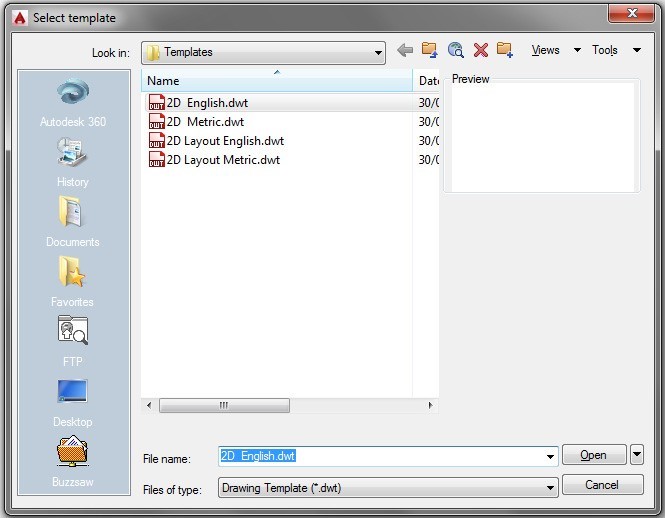This screenshot has height=518, width=665.
Task: Jump to the Desktop location
Action: [x=73, y=394]
